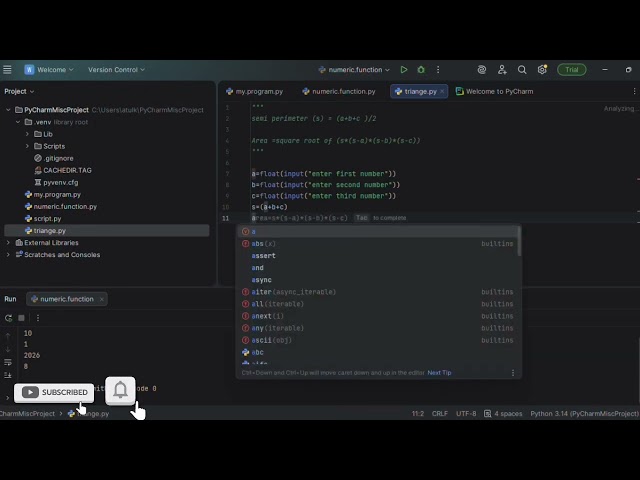Open the AI Assistant spiral icon
The width and height of the screenshot is (640, 480).
482,70
